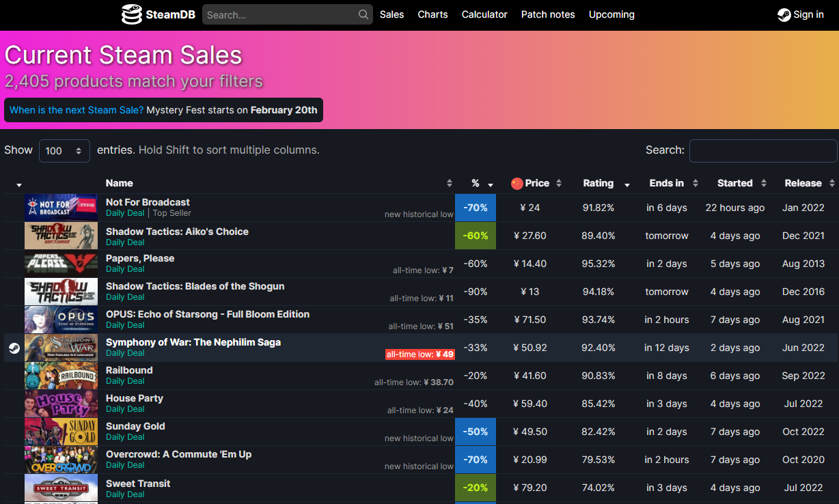Image resolution: width=839 pixels, height=504 pixels.
Task: Click the Sweet Transit game thumbnail
Action: click(x=61, y=488)
